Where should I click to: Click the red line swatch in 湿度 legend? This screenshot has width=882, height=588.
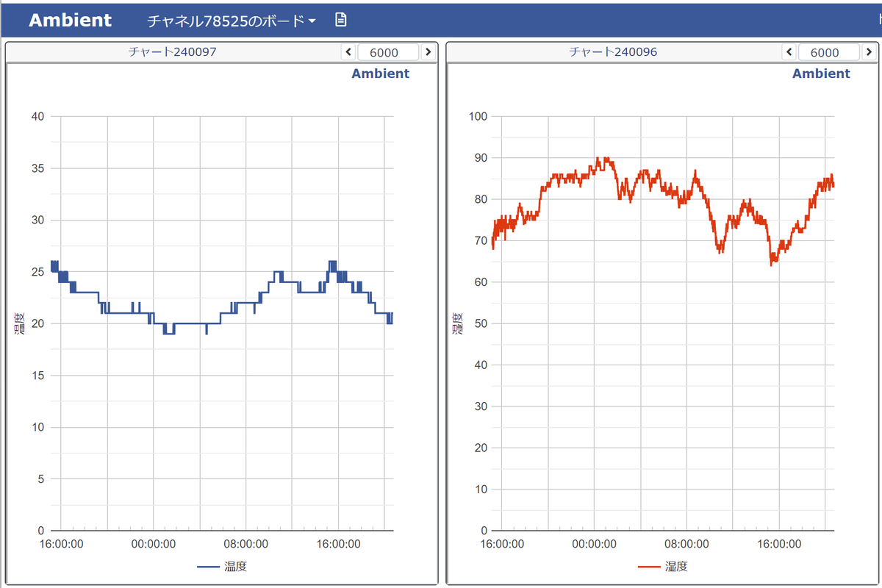tap(650, 567)
